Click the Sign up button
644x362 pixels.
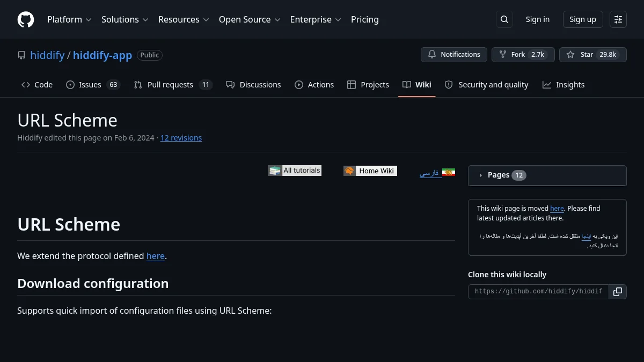coord(583,19)
